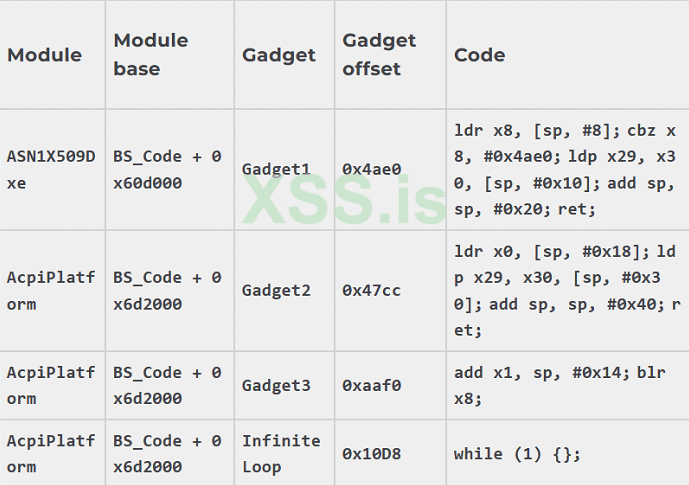Select the 0xaaf0 offset value

(x=371, y=386)
